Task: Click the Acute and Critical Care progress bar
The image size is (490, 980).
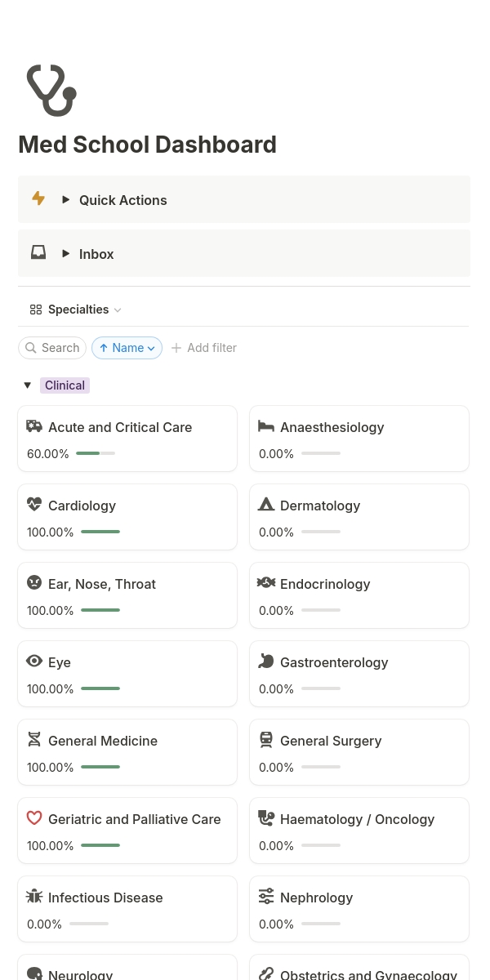Action: [96, 453]
